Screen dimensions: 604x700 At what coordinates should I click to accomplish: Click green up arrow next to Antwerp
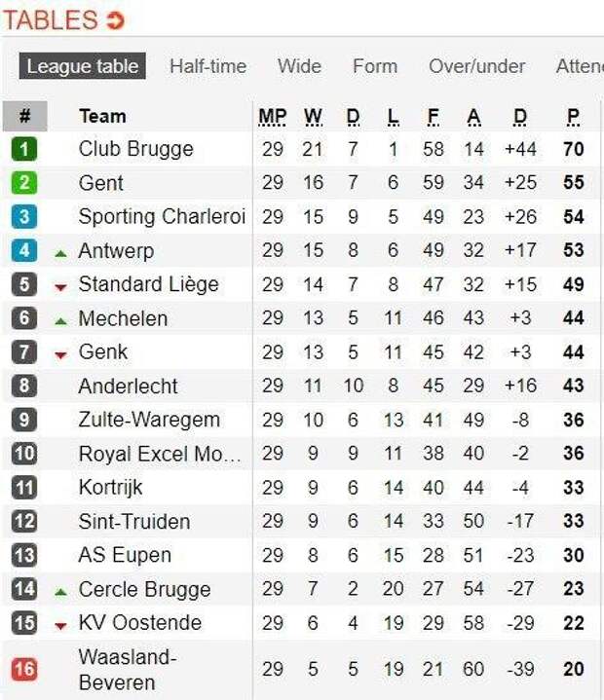pos(60,253)
